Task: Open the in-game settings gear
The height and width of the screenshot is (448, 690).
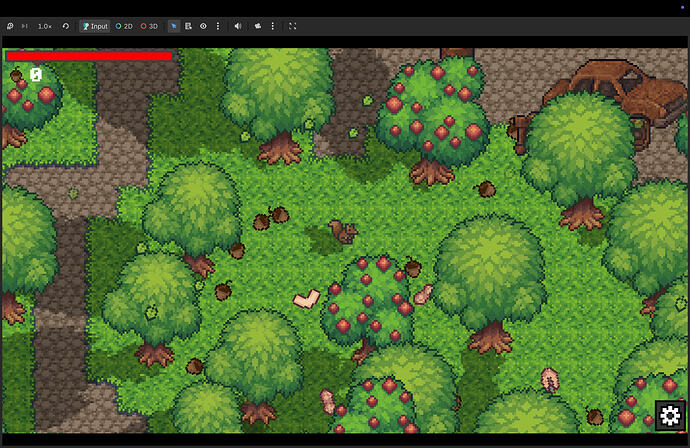Action: pyautogui.click(x=670, y=415)
